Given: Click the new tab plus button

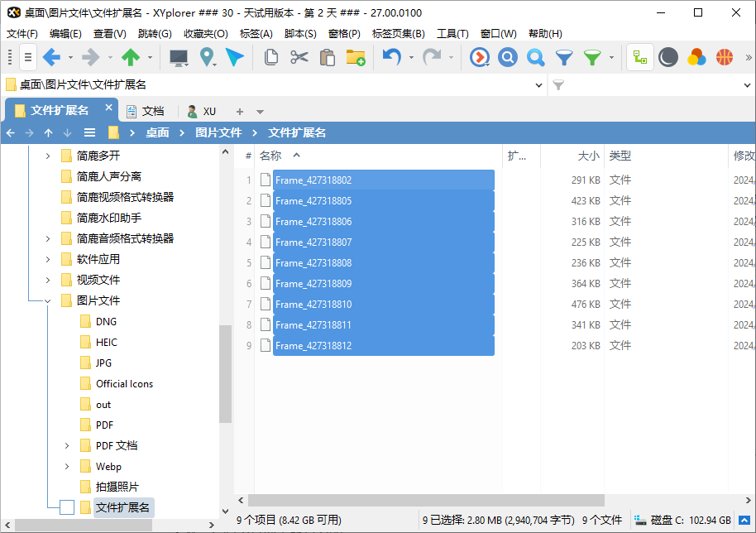Looking at the screenshot, I should [x=239, y=109].
